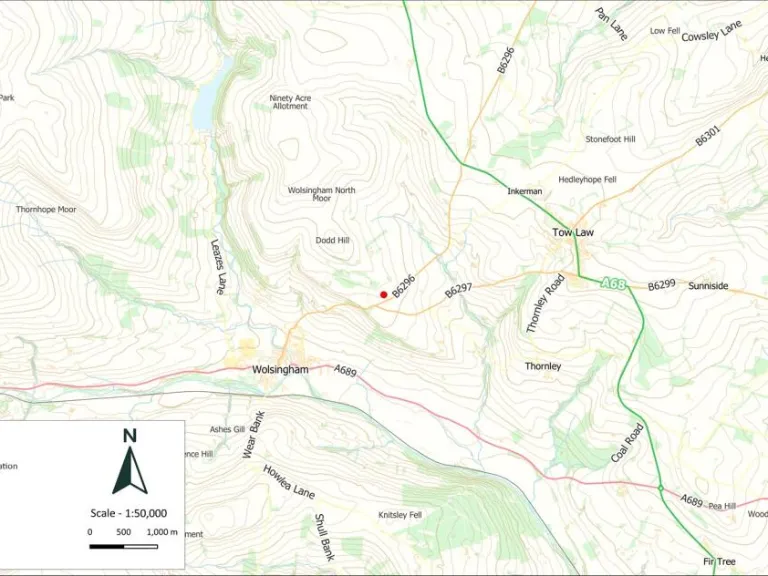This screenshot has width=768, height=576.
Task: Click the Inkerman place label
Action: pos(524,191)
